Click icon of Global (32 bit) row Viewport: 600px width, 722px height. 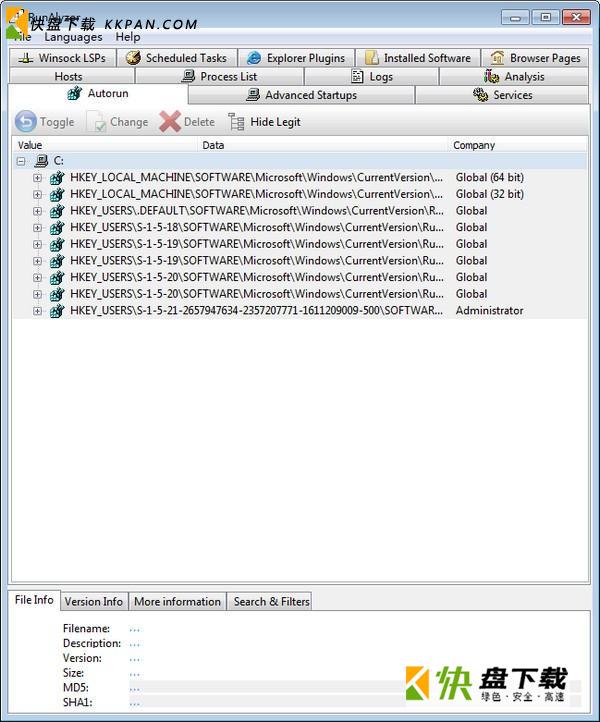coord(57,194)
